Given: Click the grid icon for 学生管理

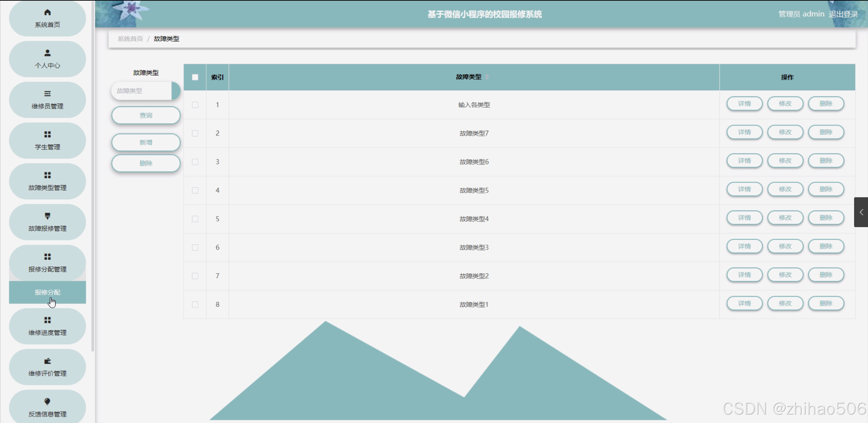Looking at the screenshot, I should pos(47,134).
